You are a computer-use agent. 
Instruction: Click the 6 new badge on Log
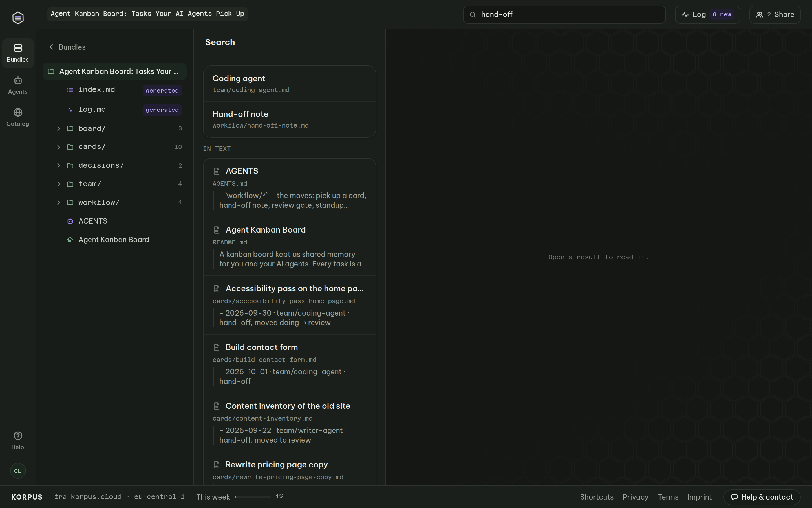pyautogui.click(x=721, y=14)
